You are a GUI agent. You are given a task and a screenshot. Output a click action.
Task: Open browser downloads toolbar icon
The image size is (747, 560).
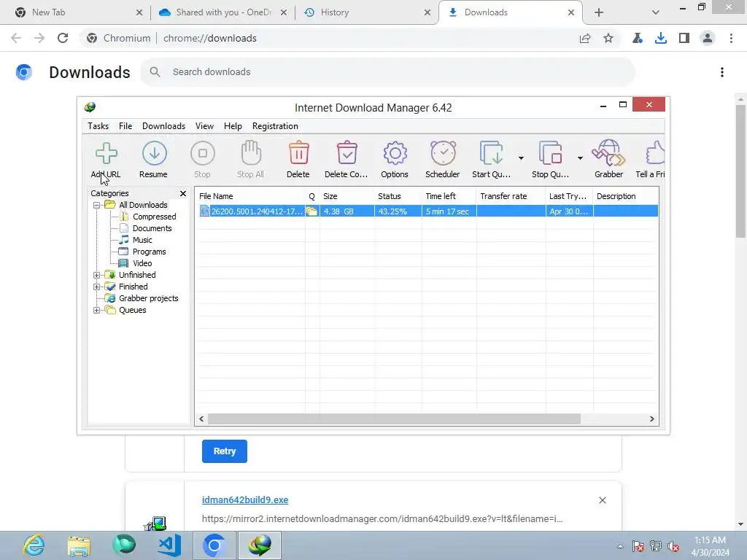[x=660, y=38]
